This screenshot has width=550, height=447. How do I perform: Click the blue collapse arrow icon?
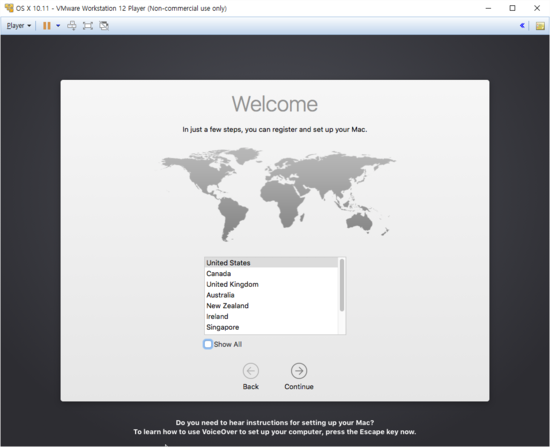[x=522, y=26]
